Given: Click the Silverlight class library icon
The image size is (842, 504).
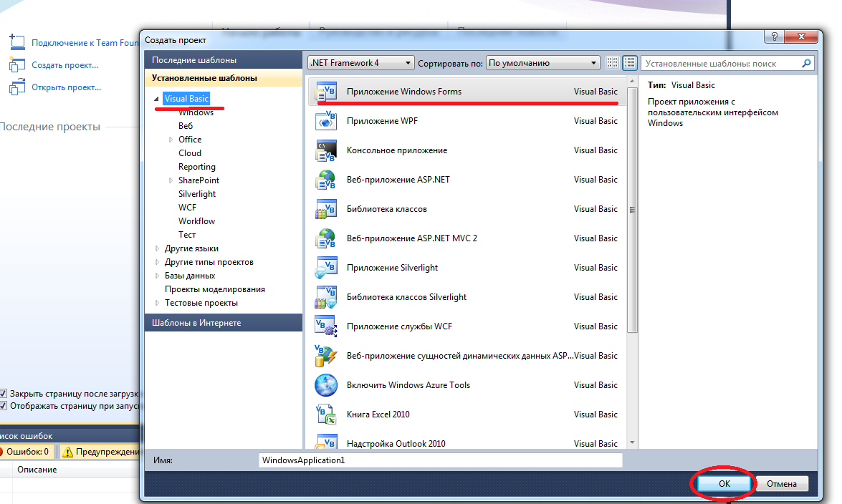Looking at the screenshot, I should [x=326, y=297].
